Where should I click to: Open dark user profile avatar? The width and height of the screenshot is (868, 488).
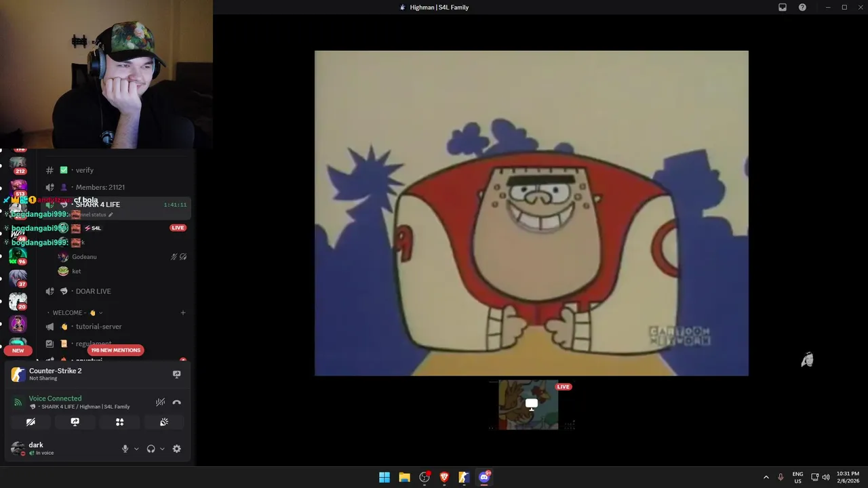pos(18,448)
